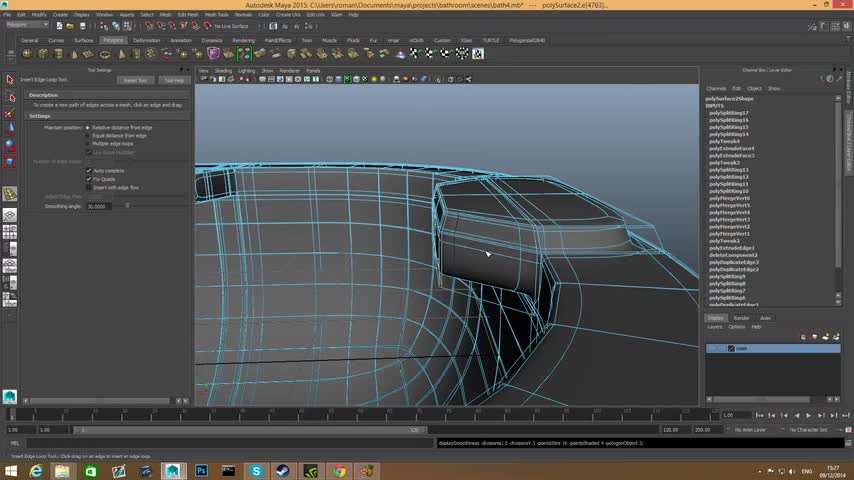This screenshot has width=854, height=480.
Task: Select the arrow Select tool in toolbox
Action: pos(10,80)
